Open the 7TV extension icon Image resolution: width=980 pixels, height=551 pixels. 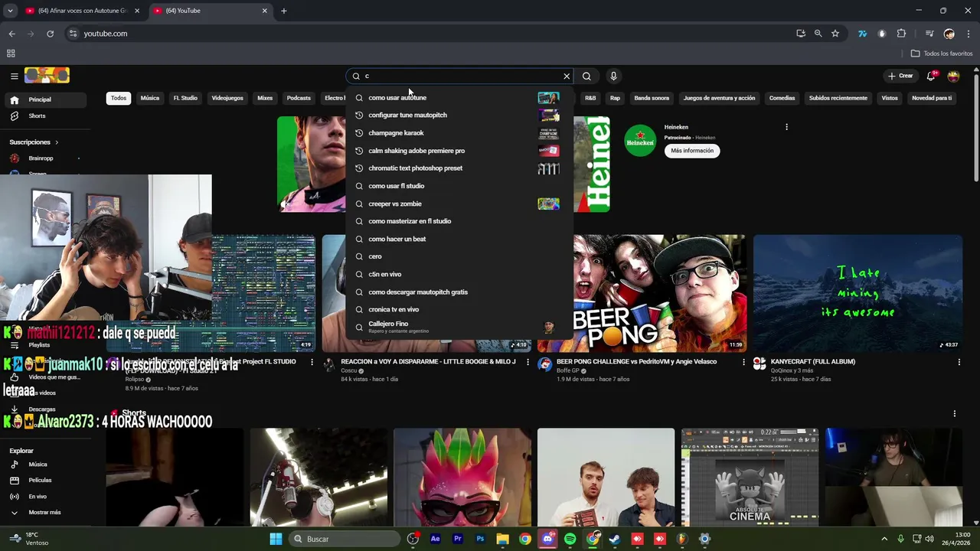(862, 34)
